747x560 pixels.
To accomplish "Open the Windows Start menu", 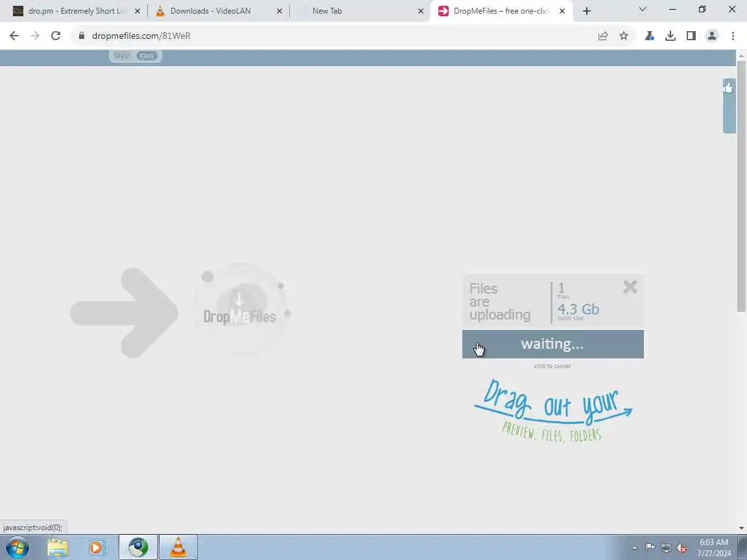I will [17, 547].
